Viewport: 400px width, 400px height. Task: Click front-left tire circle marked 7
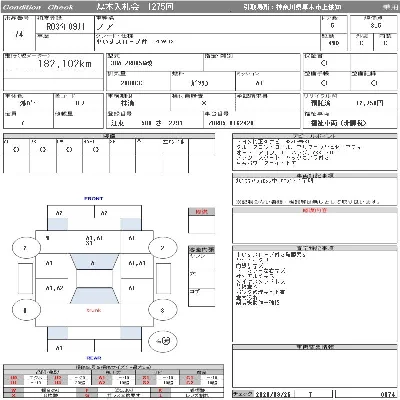[x=26, y=248]
